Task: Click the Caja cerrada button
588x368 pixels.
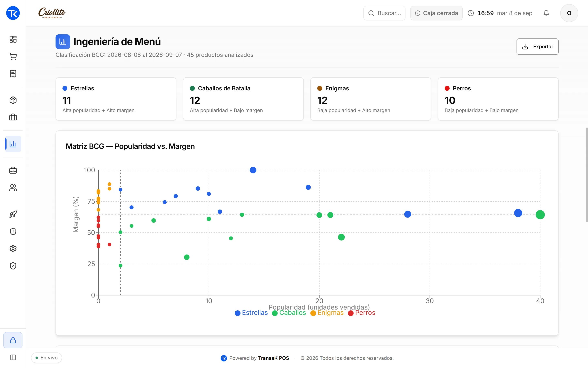Action: (x=436, y=13)
